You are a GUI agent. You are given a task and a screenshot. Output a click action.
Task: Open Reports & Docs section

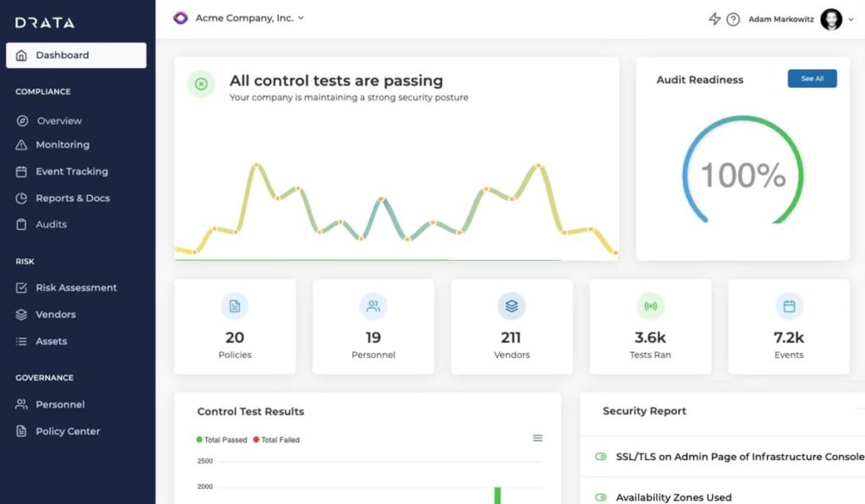coord(73,198)
